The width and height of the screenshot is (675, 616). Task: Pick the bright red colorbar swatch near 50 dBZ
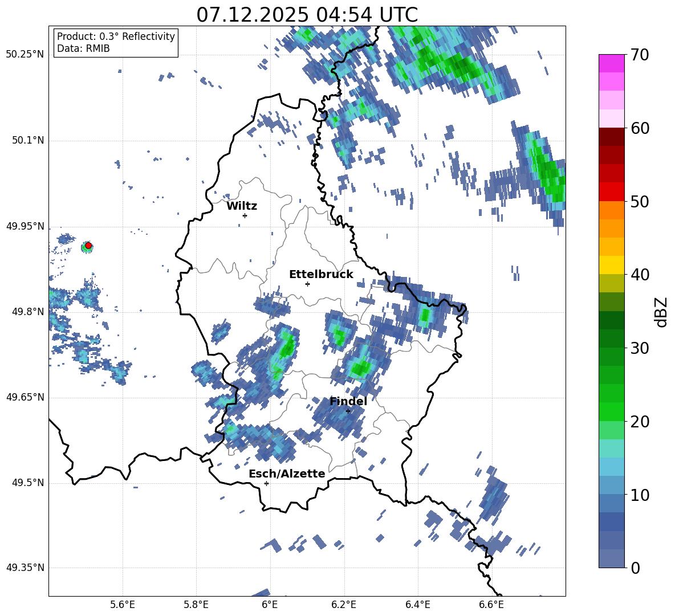tap(611, 192)
